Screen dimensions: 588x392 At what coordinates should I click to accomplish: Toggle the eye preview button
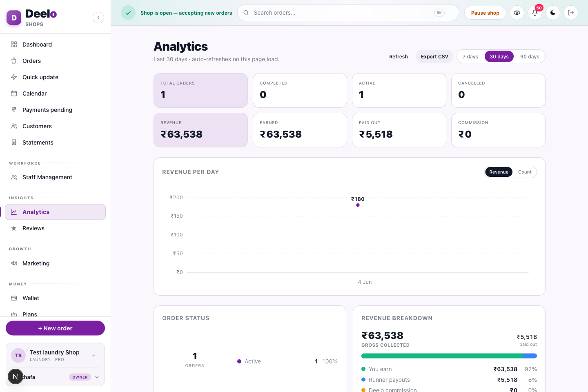click(517, 13)
